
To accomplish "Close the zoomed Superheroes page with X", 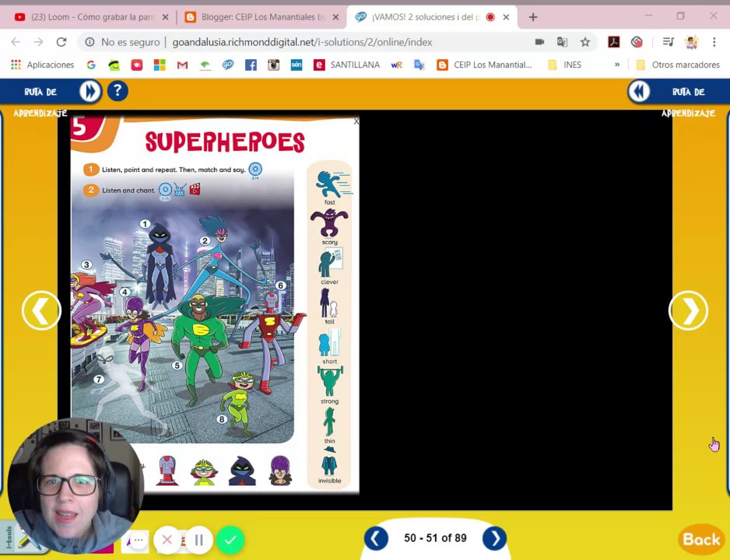I will click(x=356, y=121).
